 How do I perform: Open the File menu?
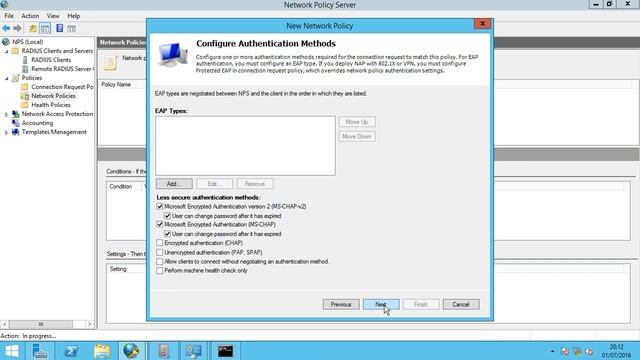9,16
